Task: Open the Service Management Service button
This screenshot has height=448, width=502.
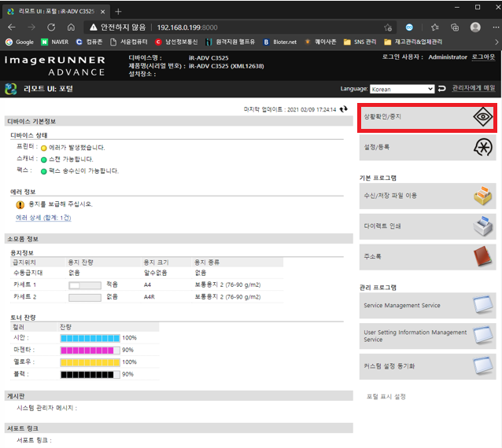Action: 428,306
